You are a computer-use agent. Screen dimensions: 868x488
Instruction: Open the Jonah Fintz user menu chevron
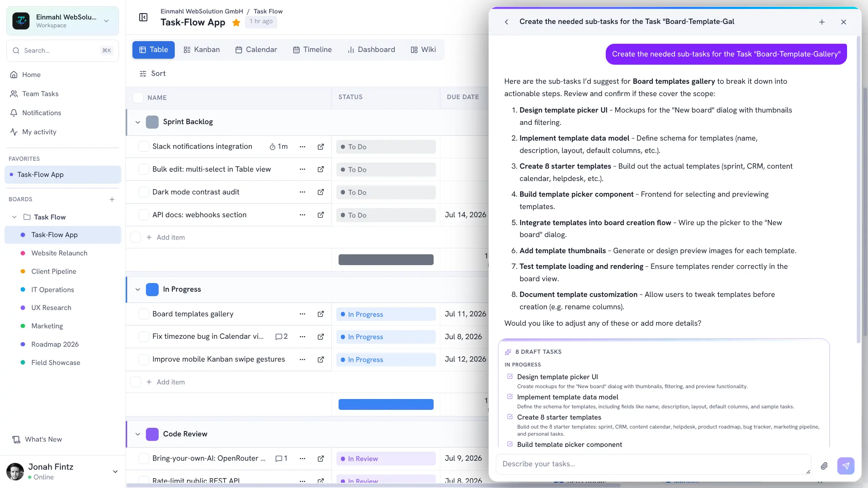[115, 472]
